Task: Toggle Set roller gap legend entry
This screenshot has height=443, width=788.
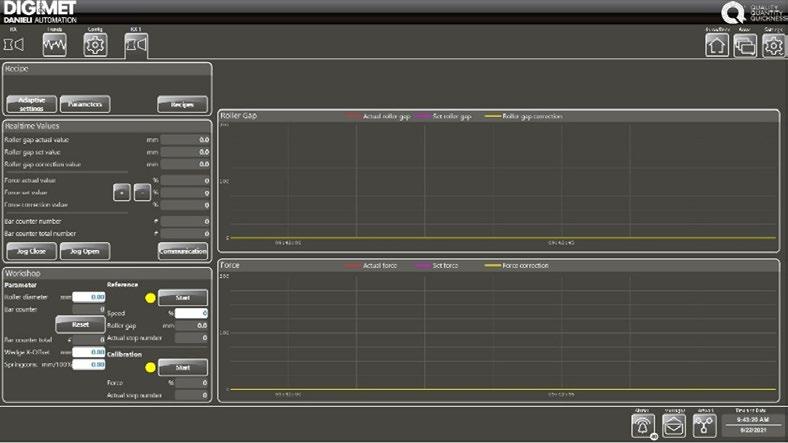Action: (443, 116)
